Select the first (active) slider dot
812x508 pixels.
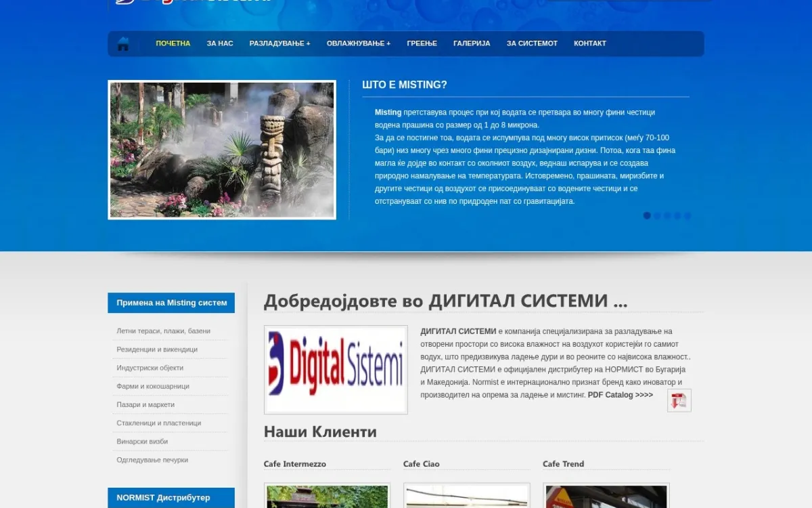(x=647, y=215)
